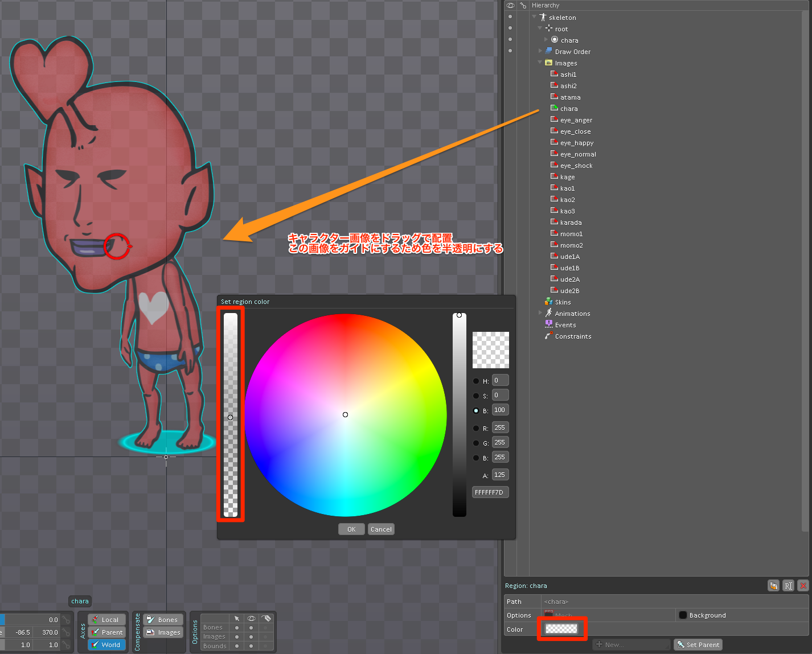Select the H hue radio button
This screenshot has height=654, width=812.
tap(476, 381)
